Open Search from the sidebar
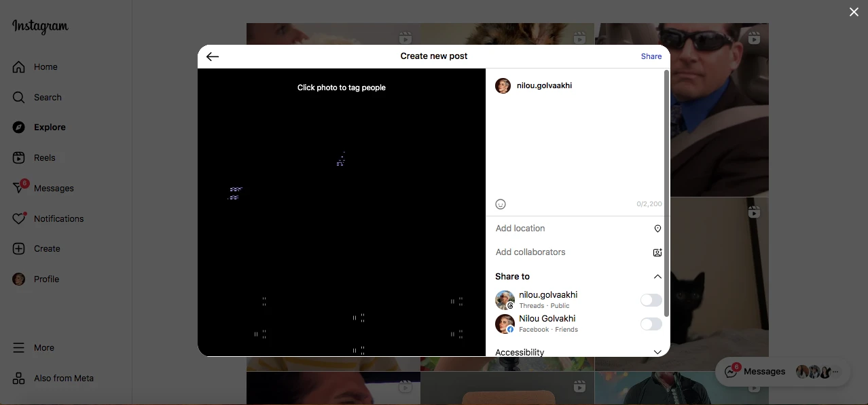868x405 pixels. click(x=66, y=98)
